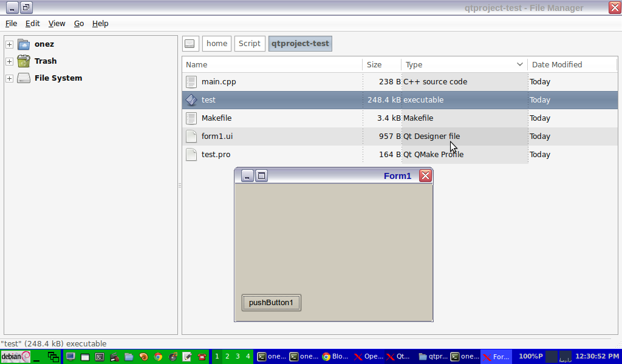Open the text editor taskbar icon
622x364 pixels.
pyautogui.click(x=186, y=356)
